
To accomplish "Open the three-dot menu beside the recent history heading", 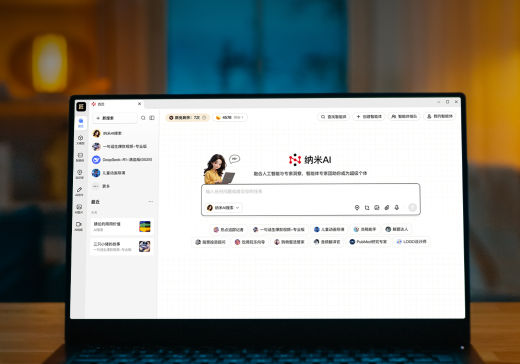I will point(151,202).
